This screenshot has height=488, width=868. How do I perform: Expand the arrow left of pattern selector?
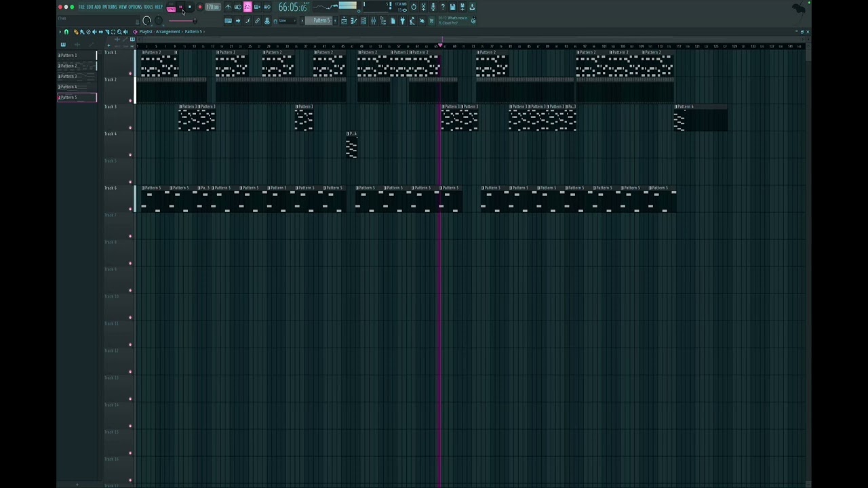[x=302, y=20]
